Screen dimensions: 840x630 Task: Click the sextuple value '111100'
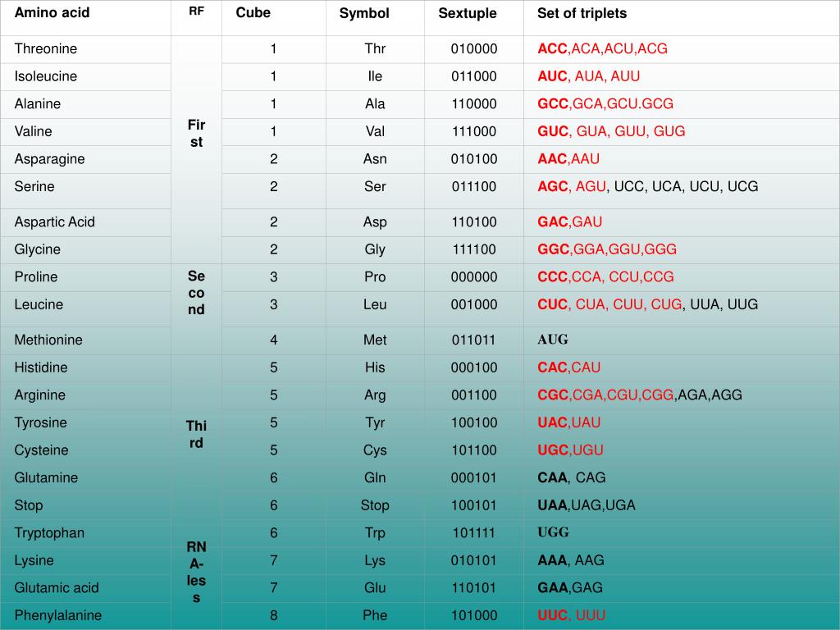474,249
